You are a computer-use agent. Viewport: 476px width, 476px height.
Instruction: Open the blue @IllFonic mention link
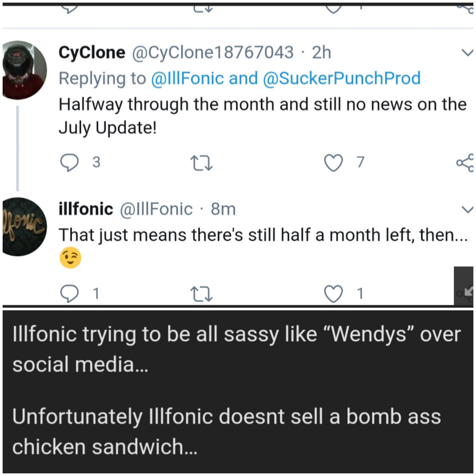[188, 78]
